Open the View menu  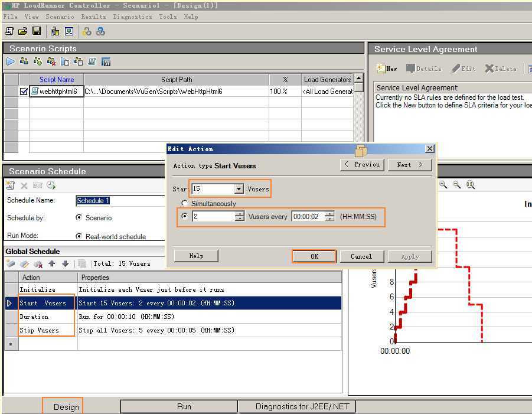tap(31, 17)
